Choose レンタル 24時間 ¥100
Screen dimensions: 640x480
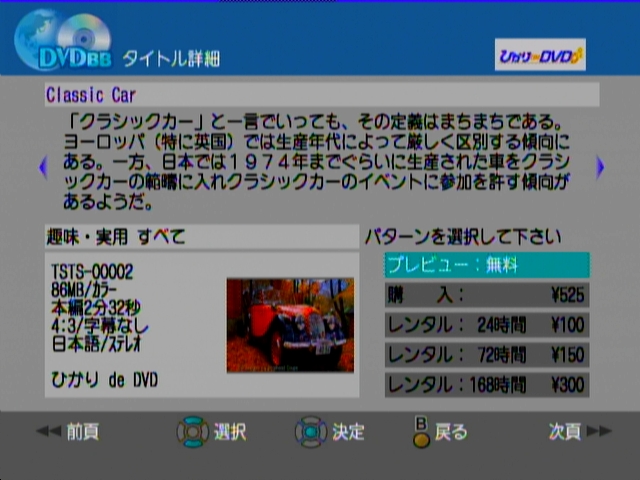click(487, 325)
